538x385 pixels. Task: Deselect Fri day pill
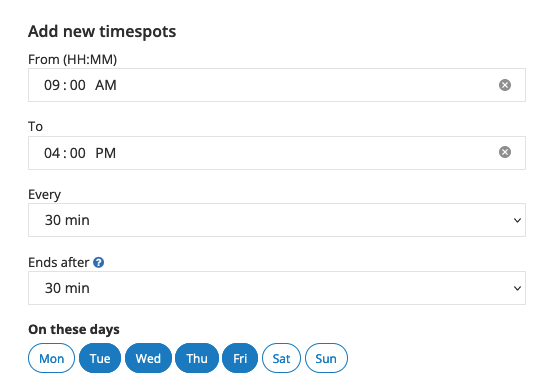240,358
